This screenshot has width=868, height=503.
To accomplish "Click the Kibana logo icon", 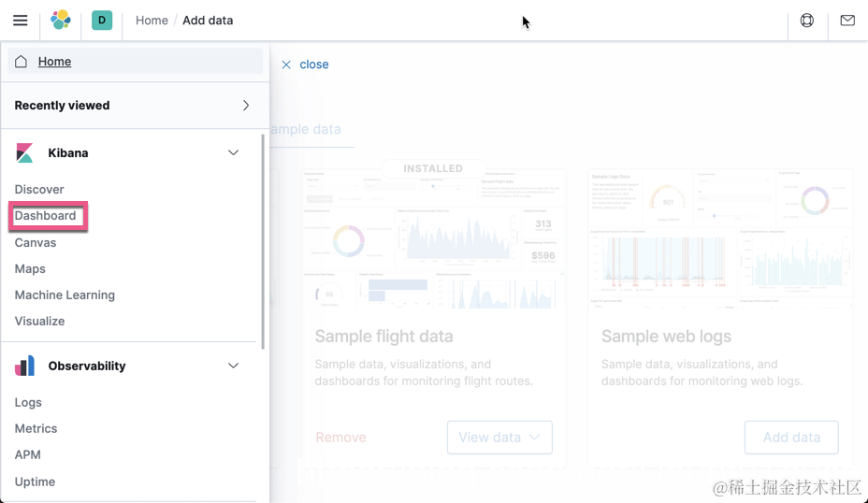I will pyautogui.click(x=24, y=152).
